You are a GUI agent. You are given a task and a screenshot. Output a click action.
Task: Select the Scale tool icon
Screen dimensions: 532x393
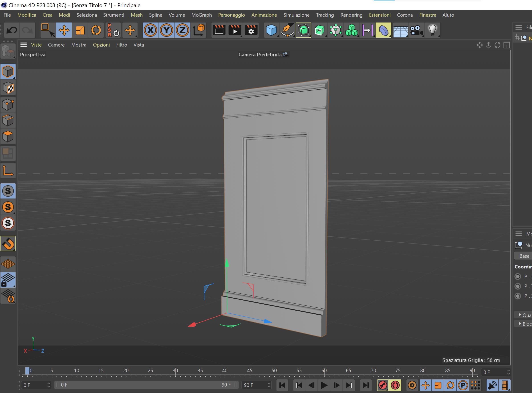(80, 30)
